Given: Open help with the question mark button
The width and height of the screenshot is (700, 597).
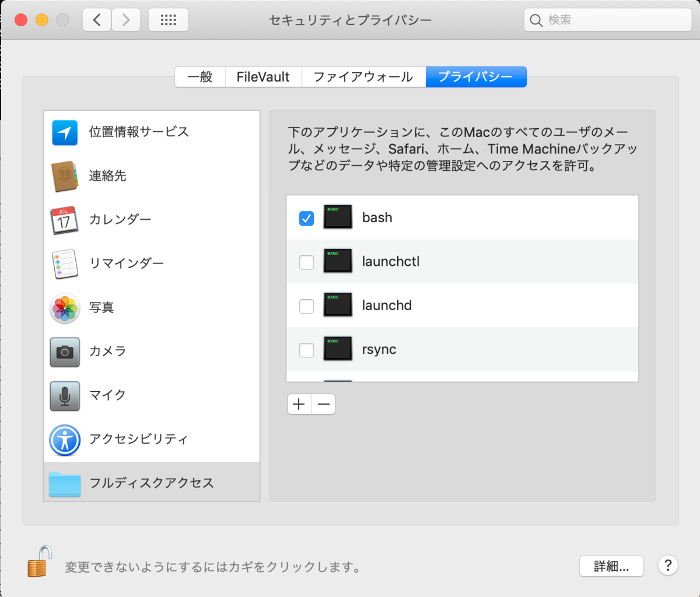Looking at the screenshot, I should coord(668,565).
